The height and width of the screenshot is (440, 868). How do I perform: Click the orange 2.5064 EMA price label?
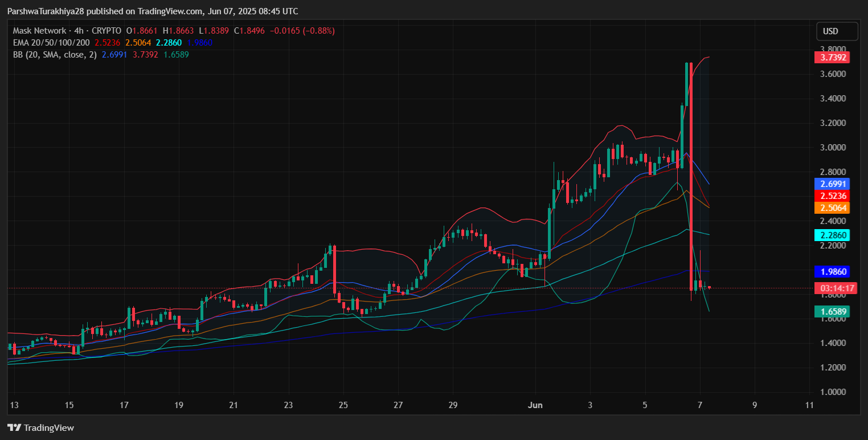tap(832, 207)
